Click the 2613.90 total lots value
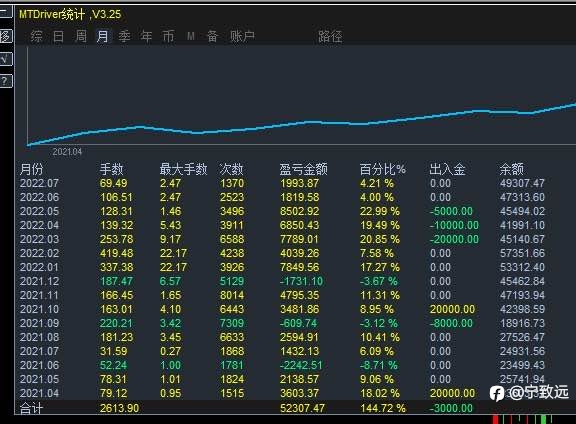Screen dimensions: 576x424 [119, 408]
